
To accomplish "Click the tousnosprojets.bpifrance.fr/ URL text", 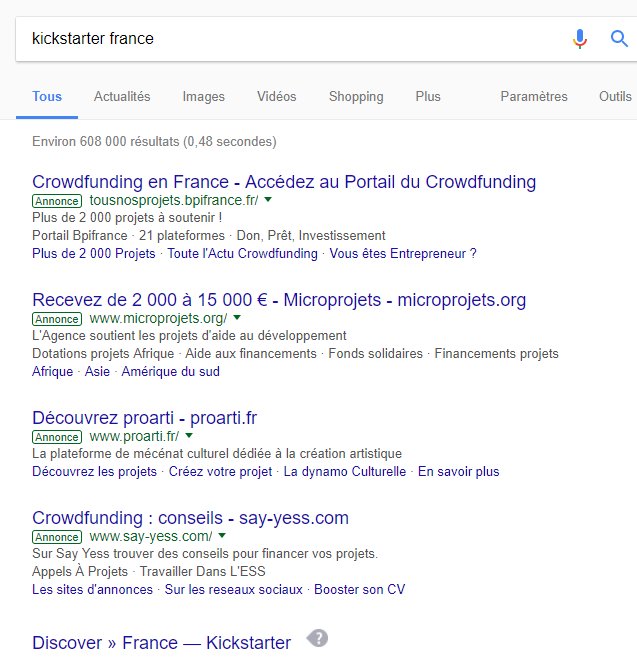I will (x=174, y=201).
